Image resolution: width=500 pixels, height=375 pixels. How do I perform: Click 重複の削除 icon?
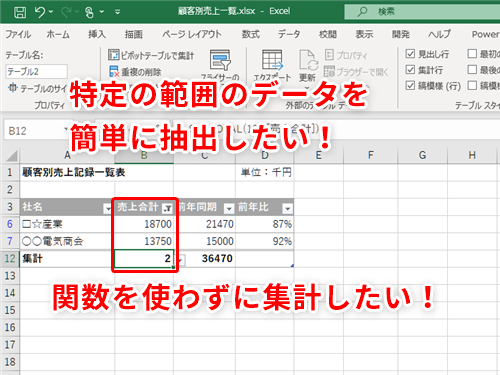[x=114, y=71]
